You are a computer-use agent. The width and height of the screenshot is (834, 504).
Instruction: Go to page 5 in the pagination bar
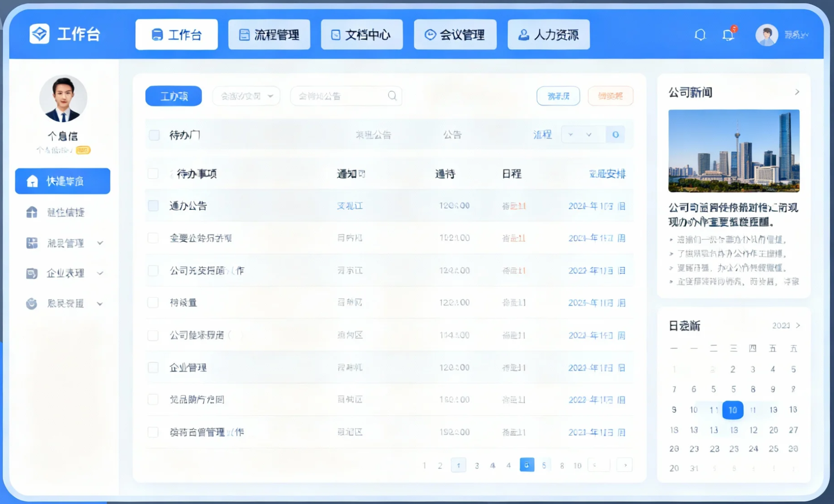544,465
